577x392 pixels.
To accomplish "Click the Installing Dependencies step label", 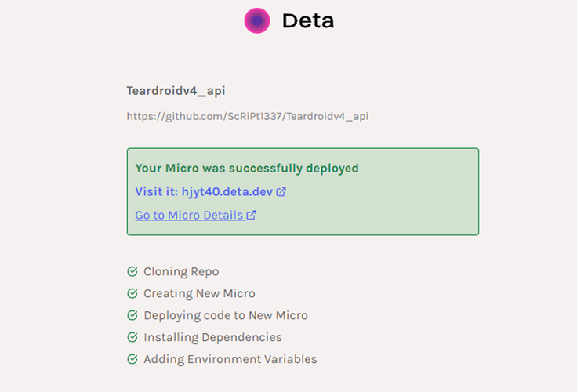I will (212, 337).
